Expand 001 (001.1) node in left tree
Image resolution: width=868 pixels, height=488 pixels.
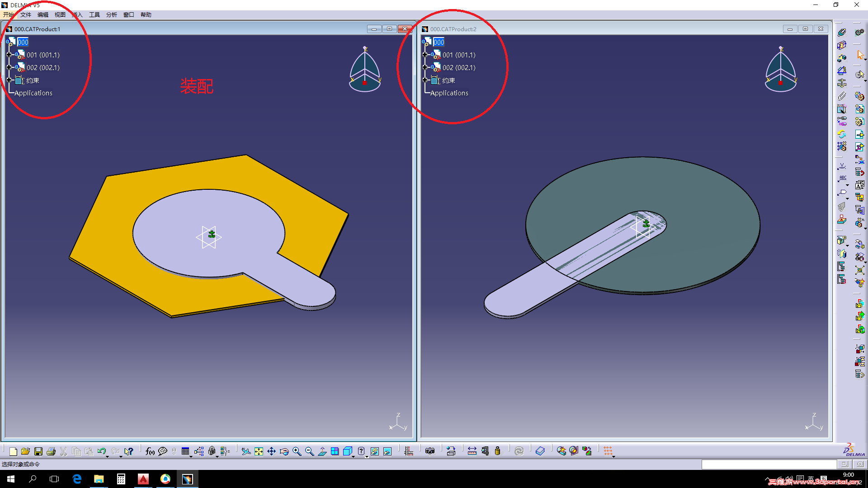[x=9, y=55]
